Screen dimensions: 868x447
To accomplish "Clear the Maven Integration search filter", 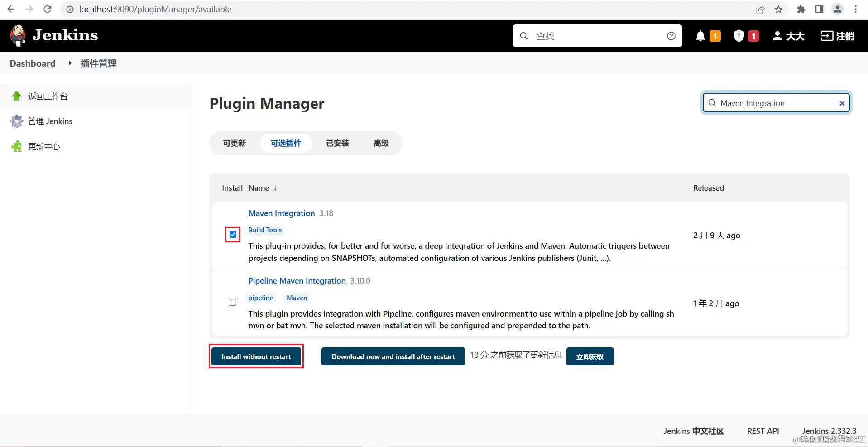I will click(x=842, y=103).
